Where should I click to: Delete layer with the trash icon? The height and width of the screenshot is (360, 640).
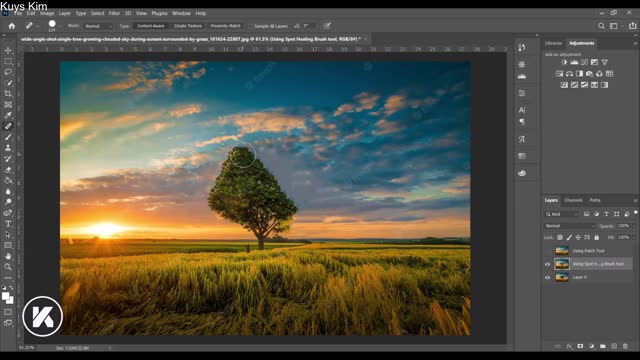tap(625, 346)
